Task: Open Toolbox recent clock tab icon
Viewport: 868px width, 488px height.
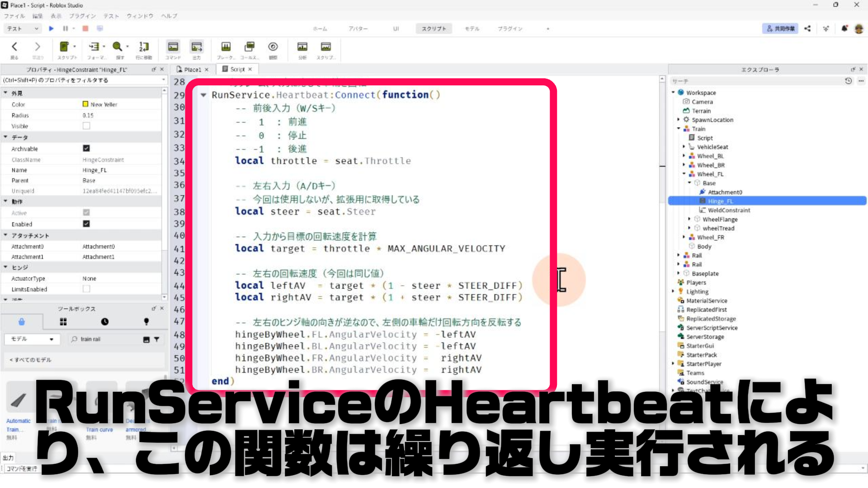Action: [x=104, y=322]
